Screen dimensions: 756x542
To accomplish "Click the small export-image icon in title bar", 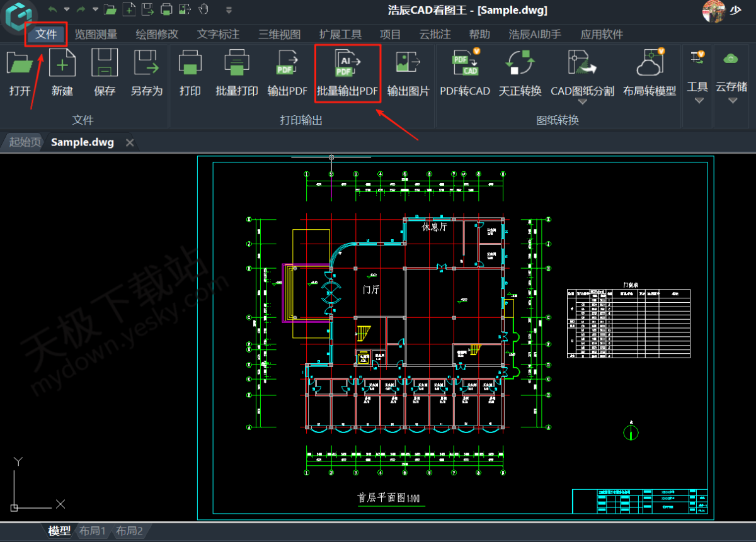I will [x=185, y=9].
